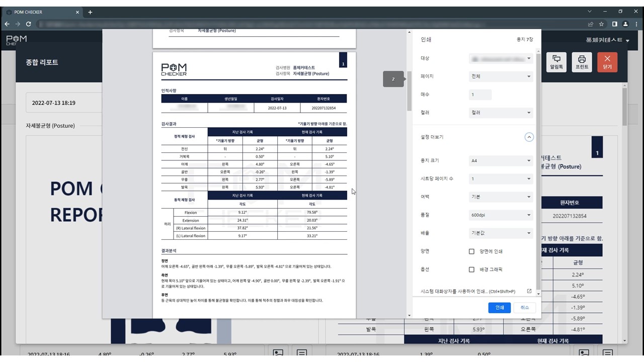Click the 자세불균형 (Posture) label in report window

click(50, 126)
